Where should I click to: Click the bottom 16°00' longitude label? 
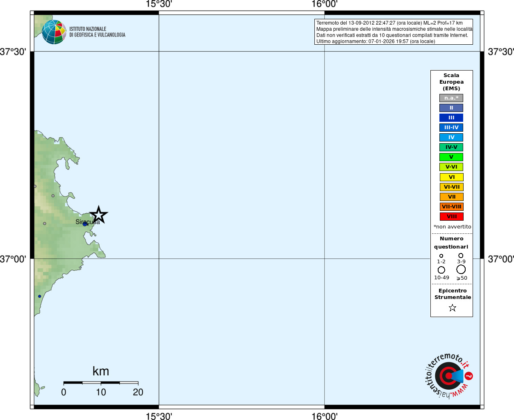[x=324, y=416]
